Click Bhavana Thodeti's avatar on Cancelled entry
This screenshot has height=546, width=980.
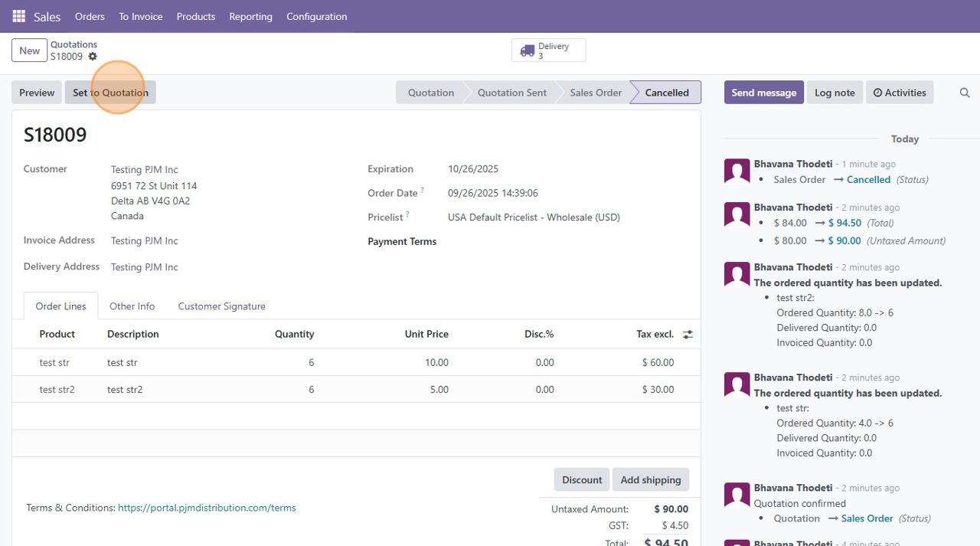[x=737, y=172]
